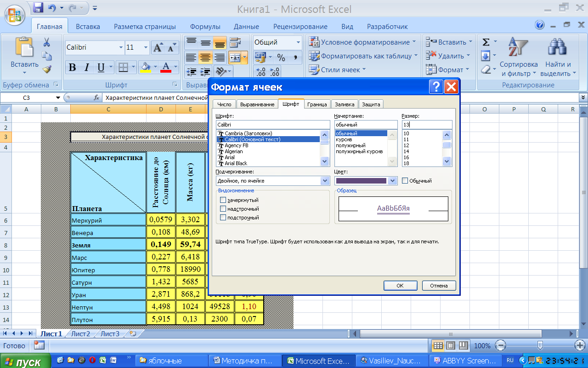Switch to the Заливка dialog tab
This screenshot has height=368, width=588.
344,104
